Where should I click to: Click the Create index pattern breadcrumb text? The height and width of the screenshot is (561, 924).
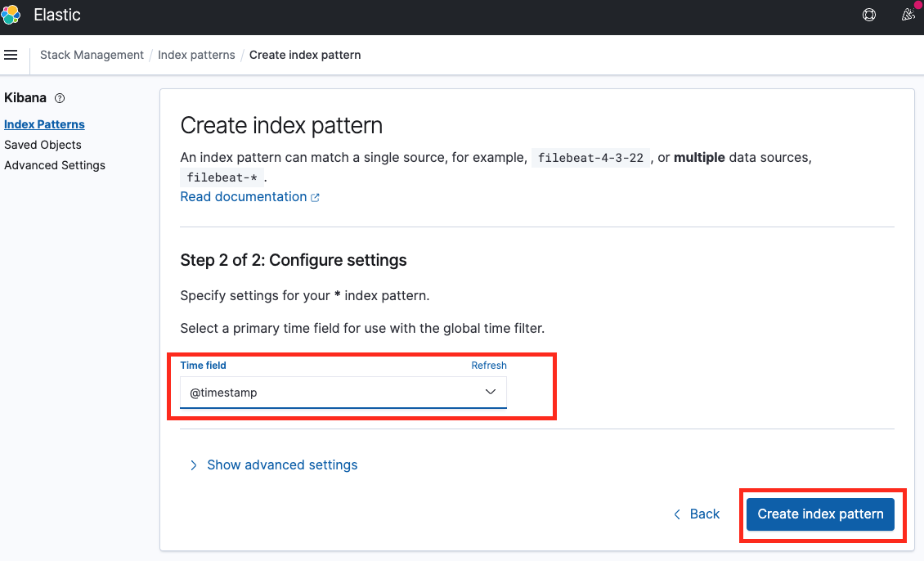pyautogui.click(x=305, y=55)
